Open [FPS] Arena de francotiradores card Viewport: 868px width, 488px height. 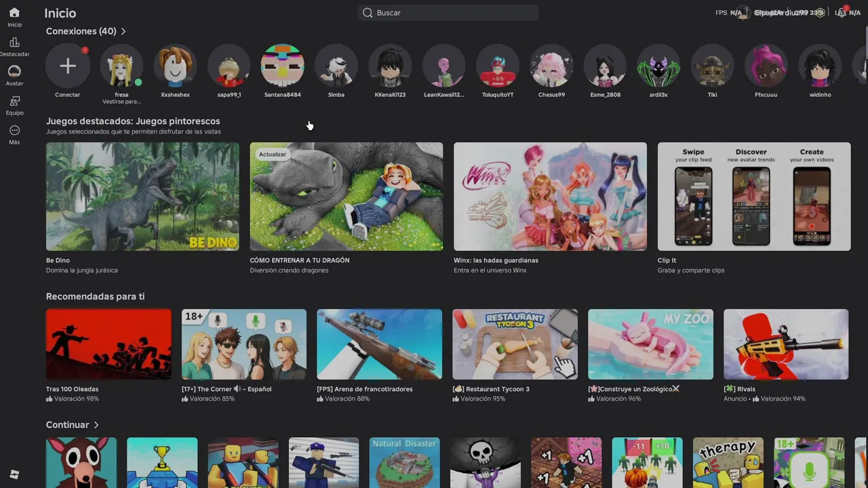(x=380, y=344)
